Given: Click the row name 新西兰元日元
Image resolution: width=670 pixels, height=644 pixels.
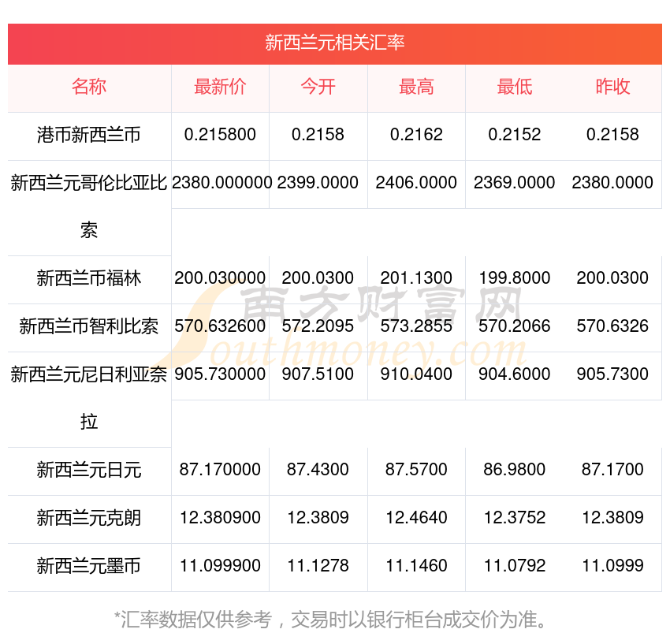Looking at the screenshot, I should click(89, 470).
